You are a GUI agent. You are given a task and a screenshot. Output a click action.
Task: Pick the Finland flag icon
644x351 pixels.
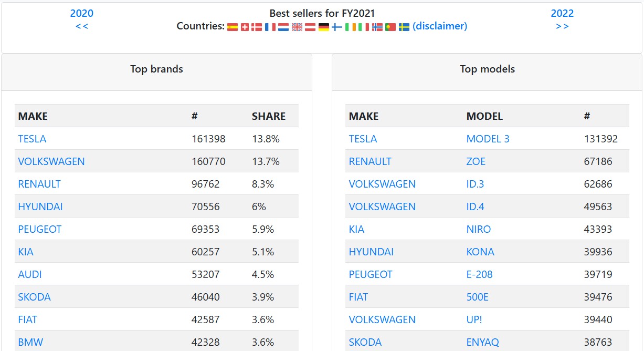coord(337,27)
